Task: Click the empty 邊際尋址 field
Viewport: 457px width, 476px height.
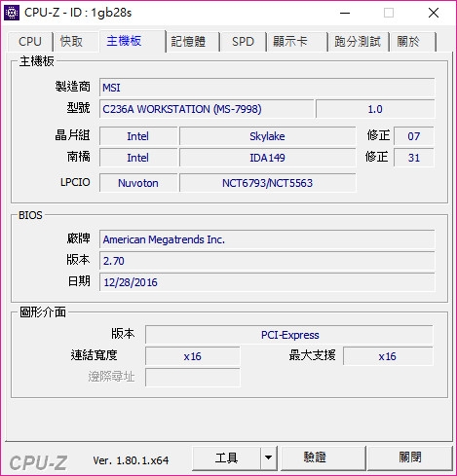Action: 193,378
